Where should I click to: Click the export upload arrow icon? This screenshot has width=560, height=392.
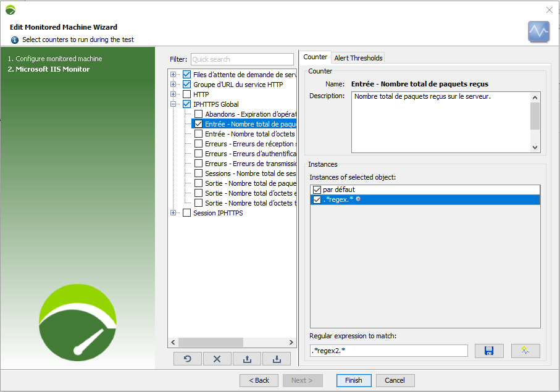click(247, 359)
